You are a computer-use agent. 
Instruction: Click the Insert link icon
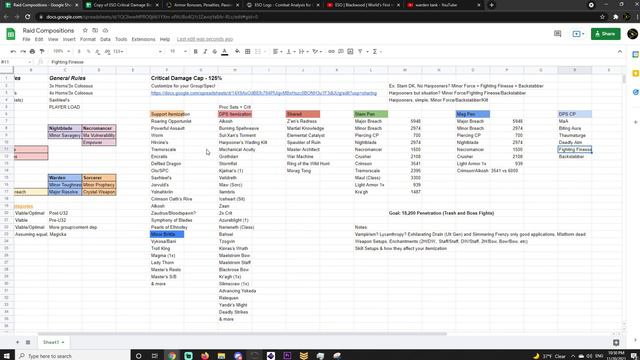point(331,51)
